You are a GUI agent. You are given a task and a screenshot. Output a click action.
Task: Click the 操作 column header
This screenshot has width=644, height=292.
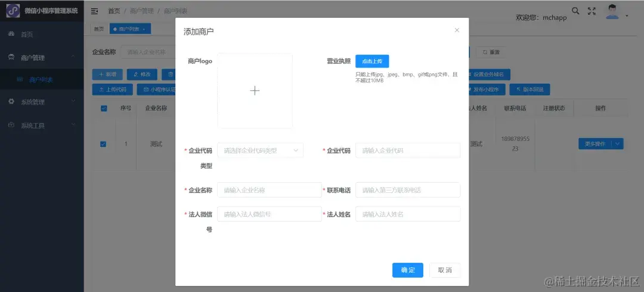600,108
